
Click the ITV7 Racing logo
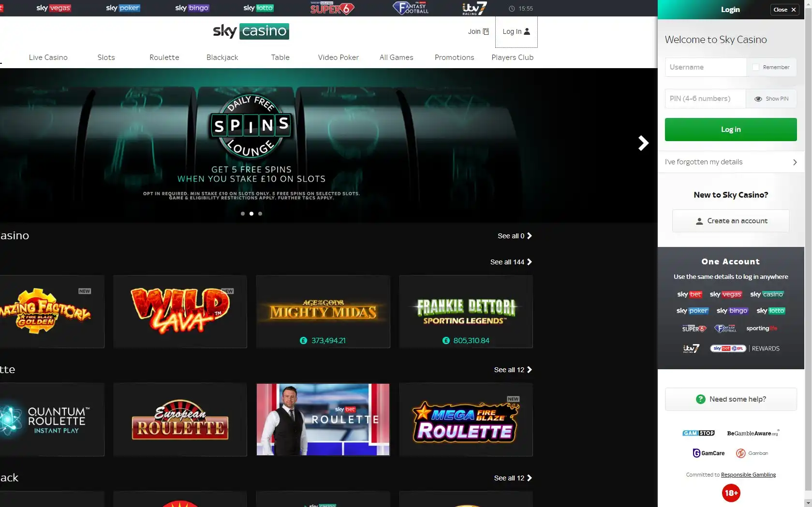point(474,8)
